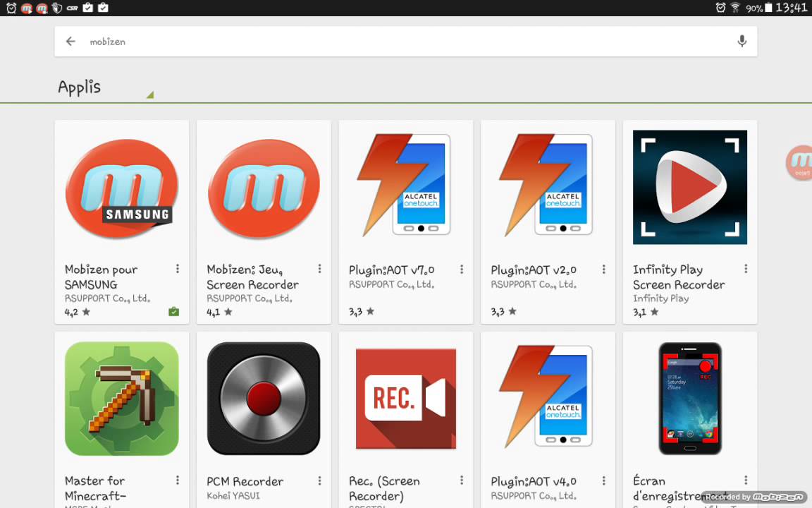Open the Applis category dropdown
The image size is (812, 508).
106,87
